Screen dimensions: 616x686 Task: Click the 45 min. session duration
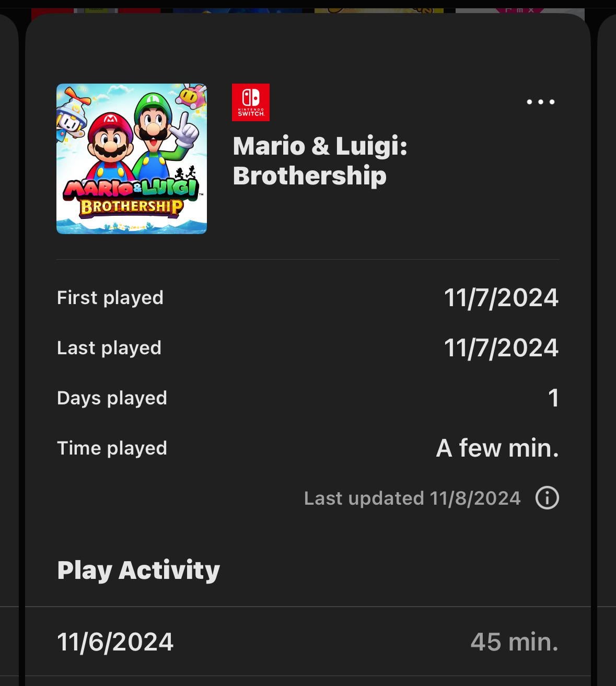(514, 642)
